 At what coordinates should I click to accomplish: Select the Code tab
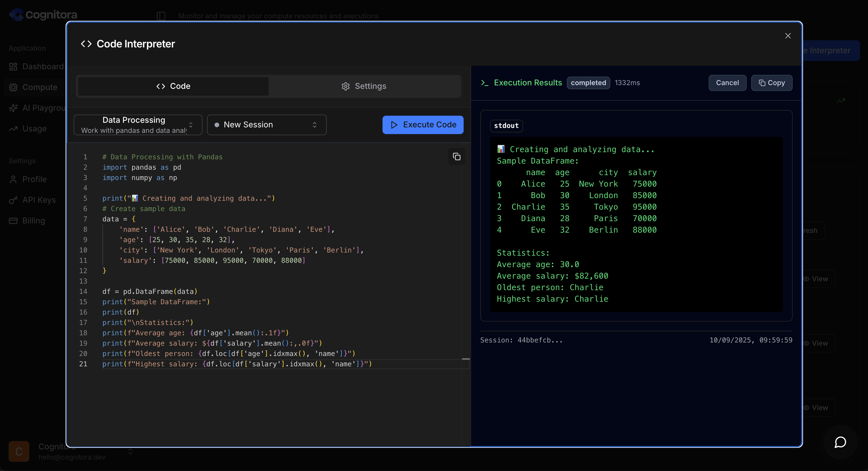[x=173, y=86]
